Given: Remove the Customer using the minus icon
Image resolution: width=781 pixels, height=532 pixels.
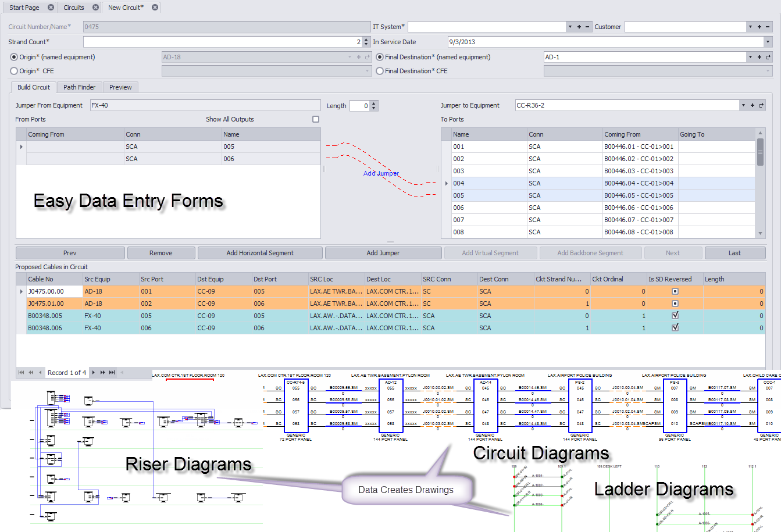Looking at the screenshot, I should [767, 26].
